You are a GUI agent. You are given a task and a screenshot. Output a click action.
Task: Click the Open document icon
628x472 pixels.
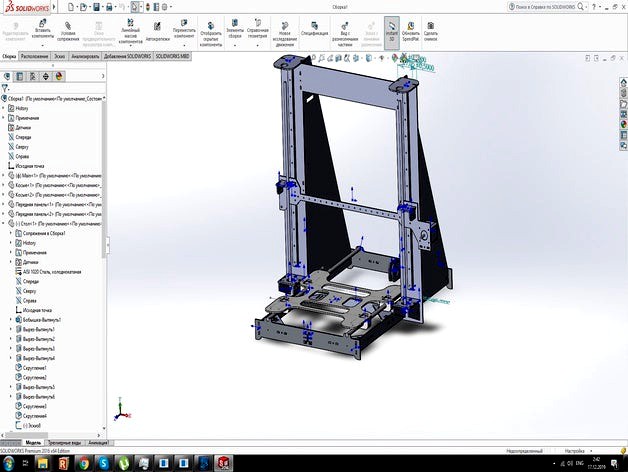[x=83, y=7]
